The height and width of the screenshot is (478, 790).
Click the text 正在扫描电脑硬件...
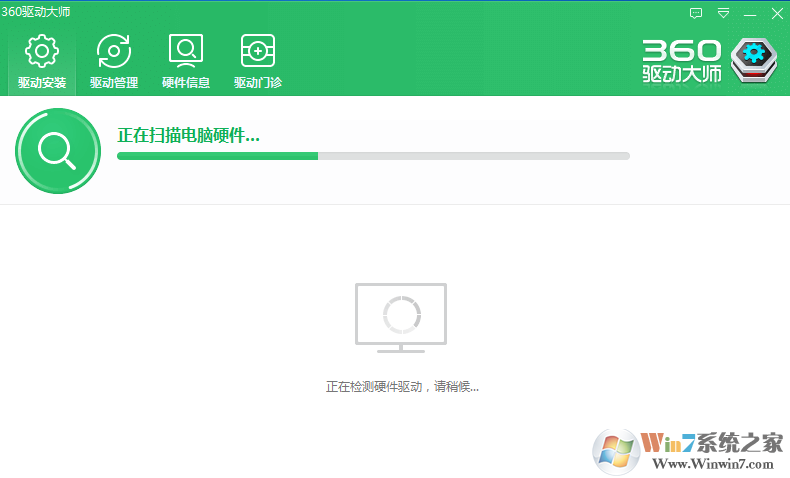point(188,135)
